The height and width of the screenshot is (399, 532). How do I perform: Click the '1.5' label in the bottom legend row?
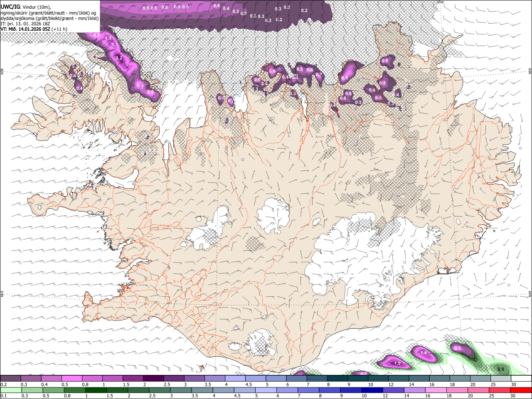click(110, 396)
